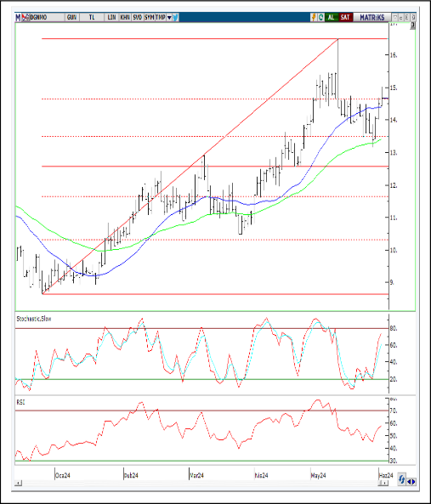
Task: Toggle the KHN toolbar button
Action: pyautogui.click(x=125, y=17)
